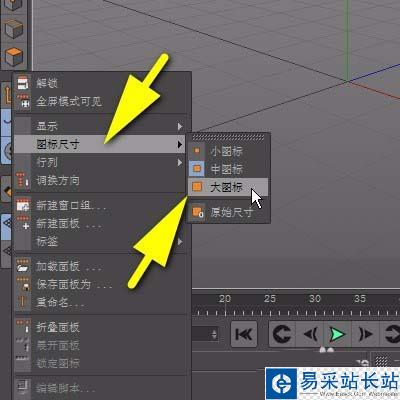
Task: Click the 调换方向 orientation icon
Action: (23, 180)
